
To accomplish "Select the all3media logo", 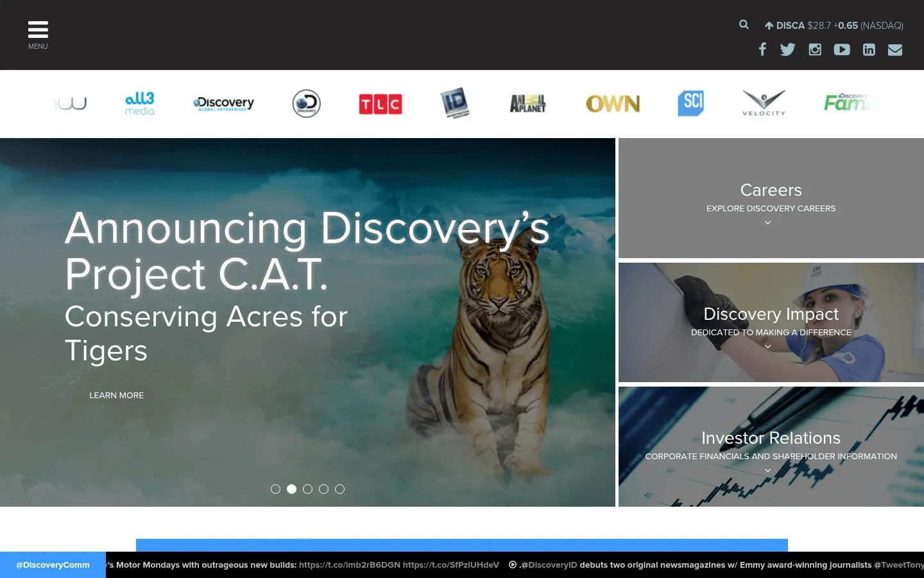I will point(140,103).
